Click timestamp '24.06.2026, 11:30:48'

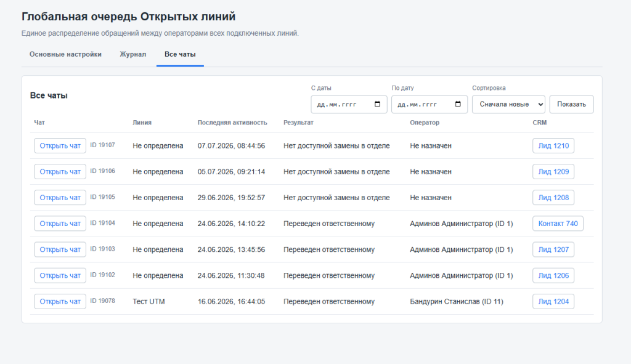pyautogui.click(x=232, y=275)
